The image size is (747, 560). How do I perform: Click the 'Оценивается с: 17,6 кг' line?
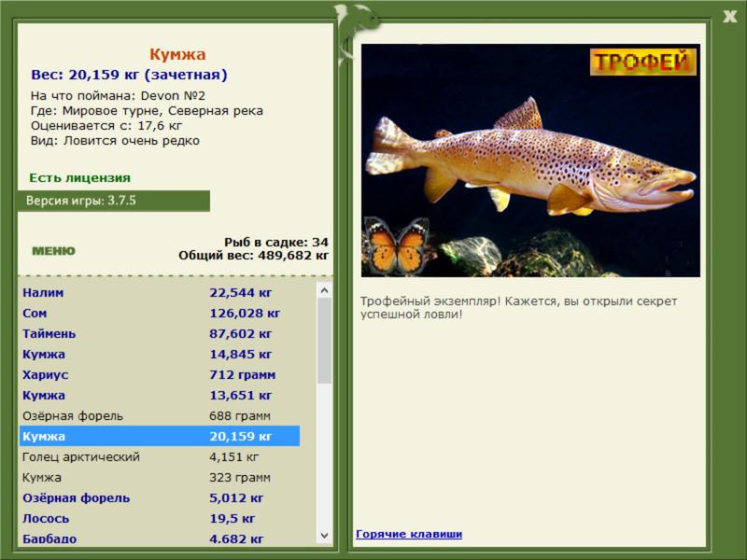coord(106,126)
